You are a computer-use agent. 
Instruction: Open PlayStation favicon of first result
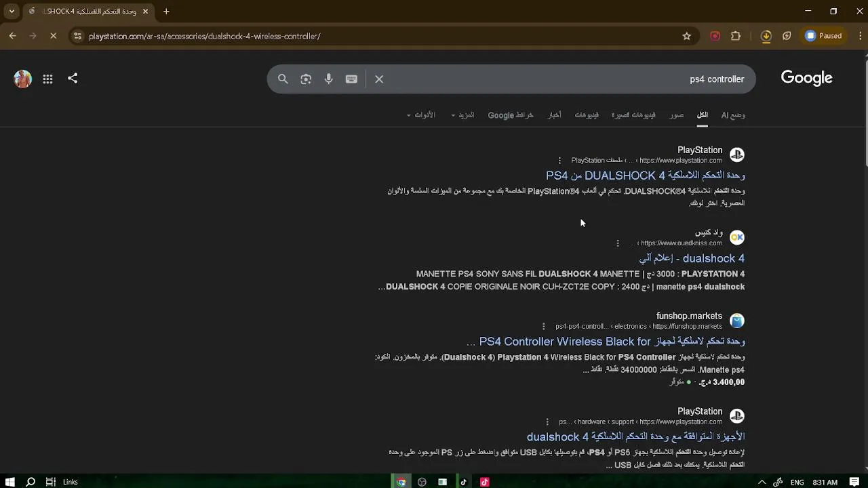(x=737, y=155)
